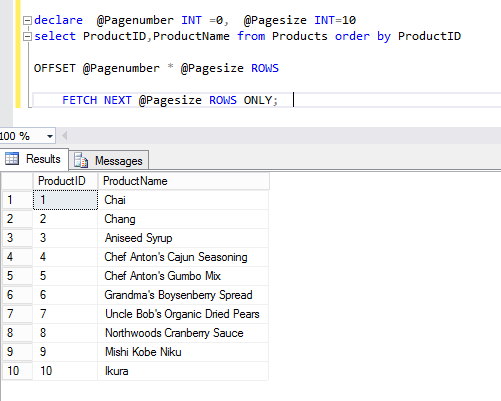Screen dimensions: 501x401
Task: Place the cursor on the FETCH NEXT line
Action: tap(267, 100)
